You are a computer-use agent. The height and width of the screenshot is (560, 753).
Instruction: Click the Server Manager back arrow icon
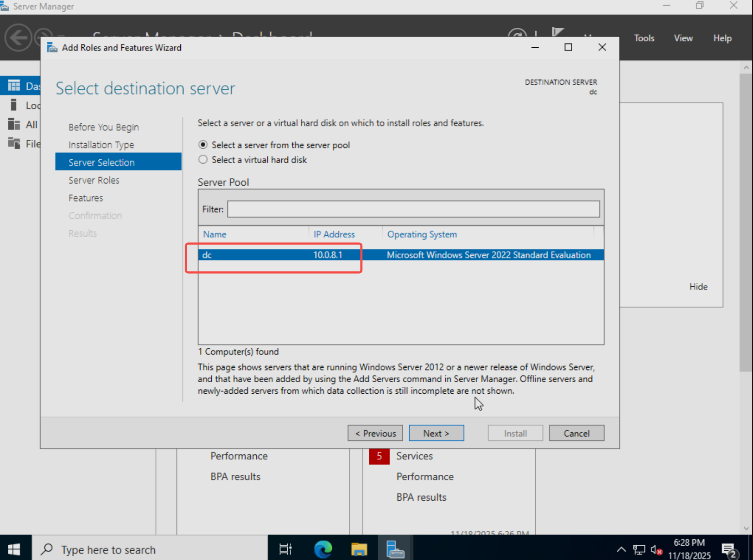pyautogui.click(x=19, y=37)
